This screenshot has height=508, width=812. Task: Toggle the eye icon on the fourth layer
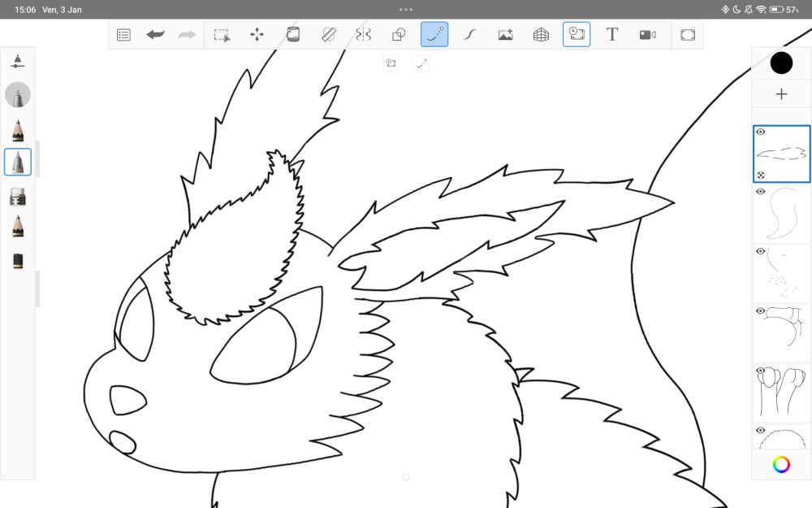[x=760, y=310]
